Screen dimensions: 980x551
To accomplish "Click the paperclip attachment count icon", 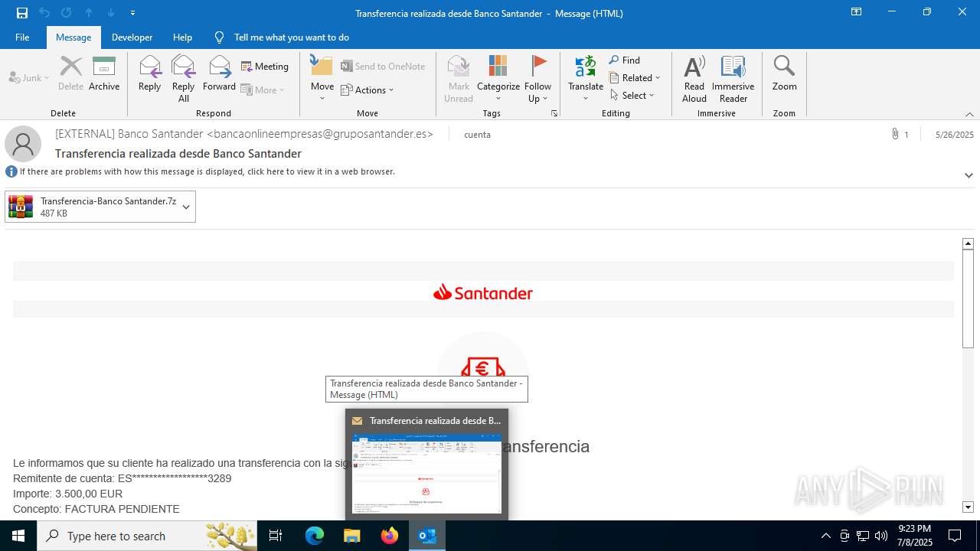I will coord(894,134).
